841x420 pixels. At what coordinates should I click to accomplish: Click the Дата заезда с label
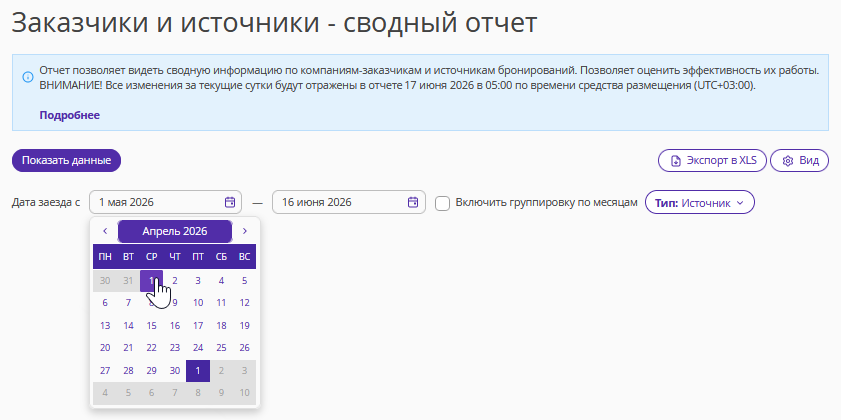[46, 203]
